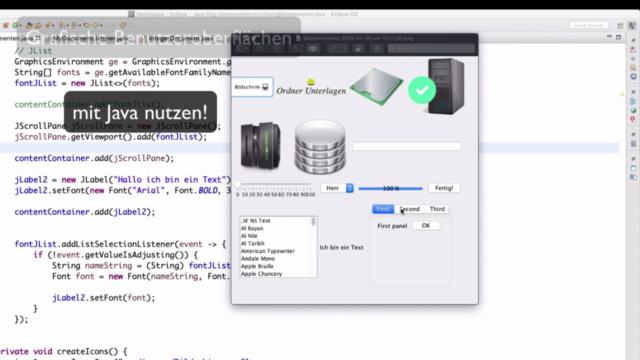640x360 pixels.
Task: Click the green check mark icon
Action: [422, 90]
